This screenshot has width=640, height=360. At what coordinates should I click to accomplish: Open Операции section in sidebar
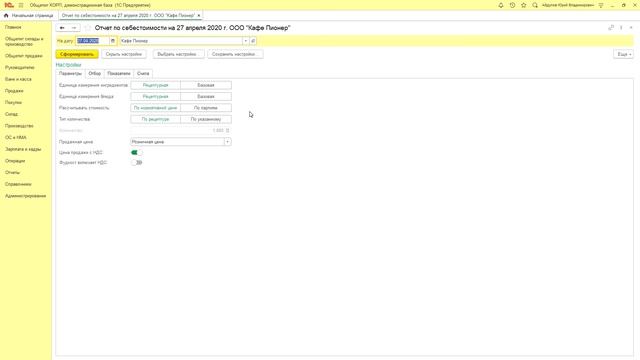[x=15, y=161]
